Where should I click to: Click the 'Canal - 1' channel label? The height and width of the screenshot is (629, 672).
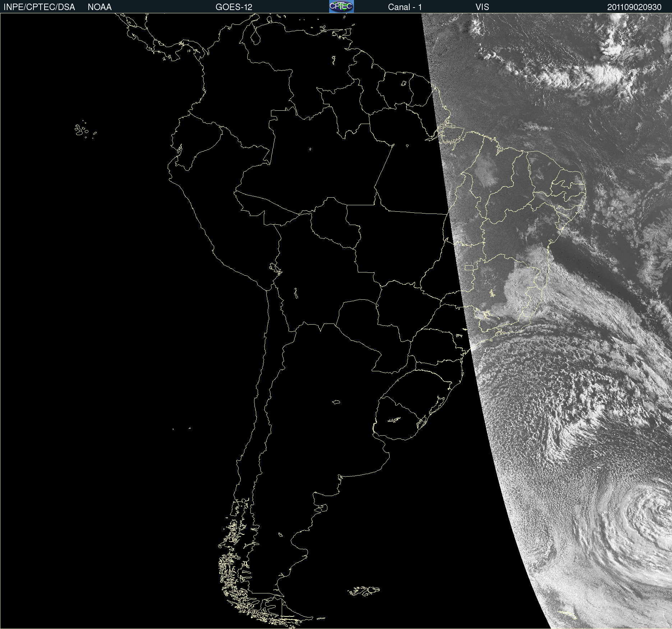click(405, 7)
